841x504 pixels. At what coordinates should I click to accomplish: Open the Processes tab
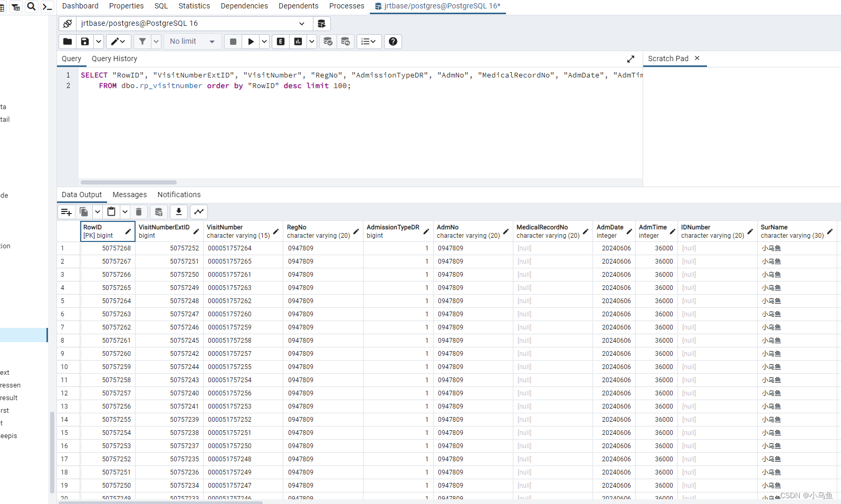click(347, 6)
